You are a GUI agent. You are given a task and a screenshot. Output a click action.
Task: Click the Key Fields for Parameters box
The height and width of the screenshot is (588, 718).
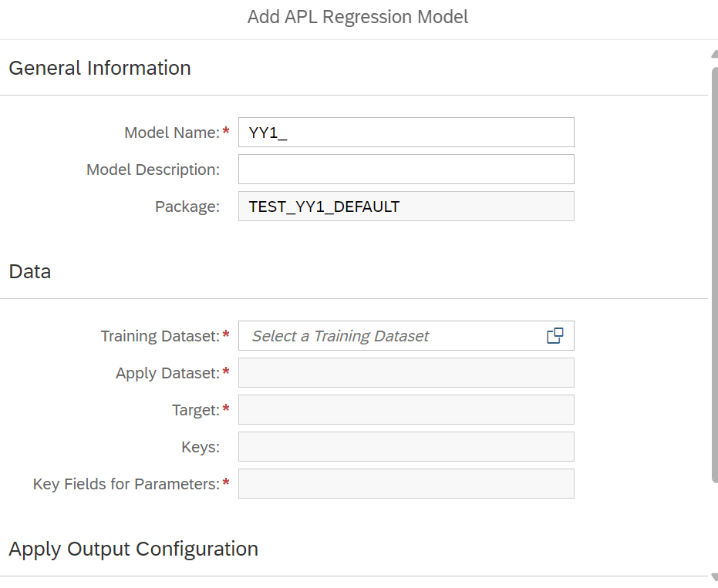[x=406, y=484]
